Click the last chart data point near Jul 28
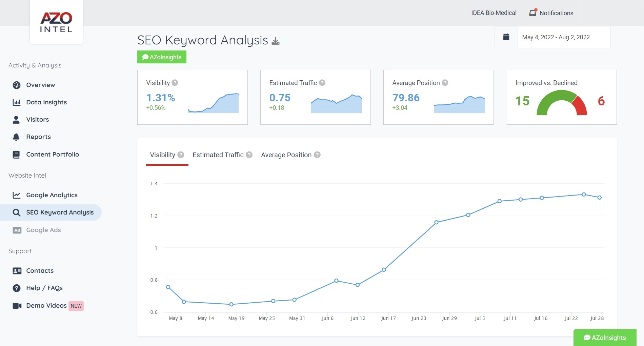Viewport: 644px width, 346px height. (600, 198)
